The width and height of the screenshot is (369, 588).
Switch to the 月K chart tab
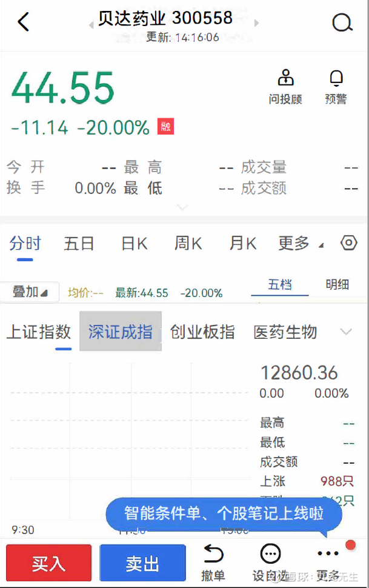tap(243, 244)
